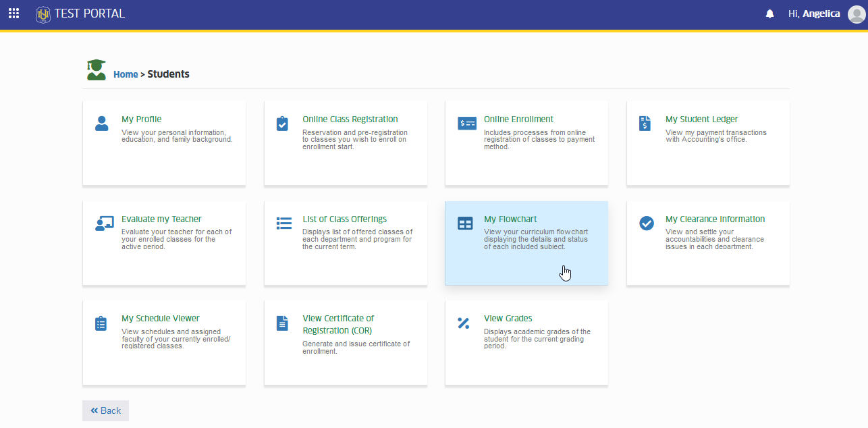Click the 'Students' breadcrumb text
868x428 pixels.
tap(169, 74)
